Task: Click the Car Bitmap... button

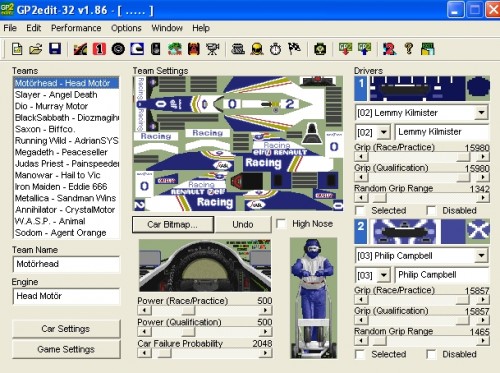Action: 173,224
